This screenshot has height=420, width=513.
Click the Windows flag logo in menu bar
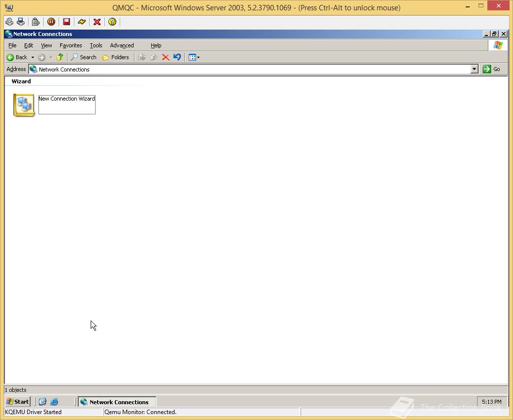tap(498, 45)
